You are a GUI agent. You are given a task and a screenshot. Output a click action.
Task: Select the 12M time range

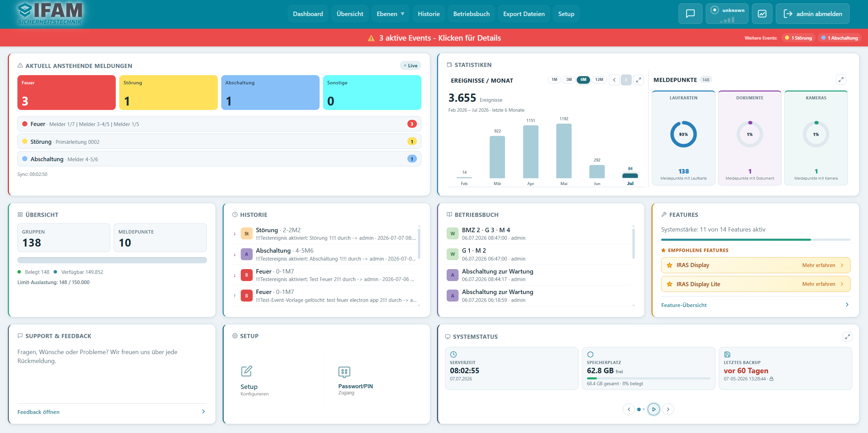(x=599, y=80)
